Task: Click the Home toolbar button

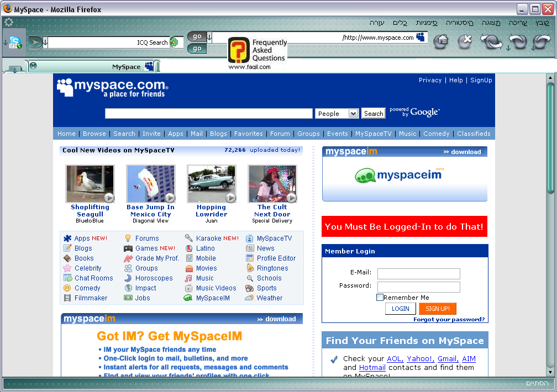Action: [x=440, y=41]
